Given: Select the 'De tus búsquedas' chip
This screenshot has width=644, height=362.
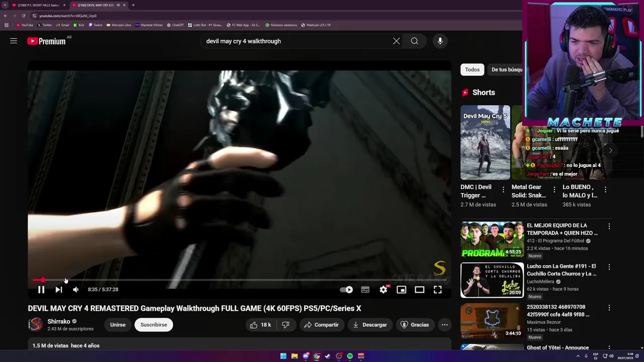Looking at the screenshot, I should pos(505,69).
